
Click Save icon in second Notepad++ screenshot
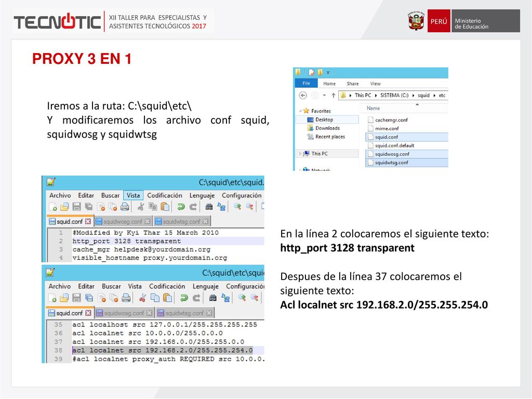(77, 298)
